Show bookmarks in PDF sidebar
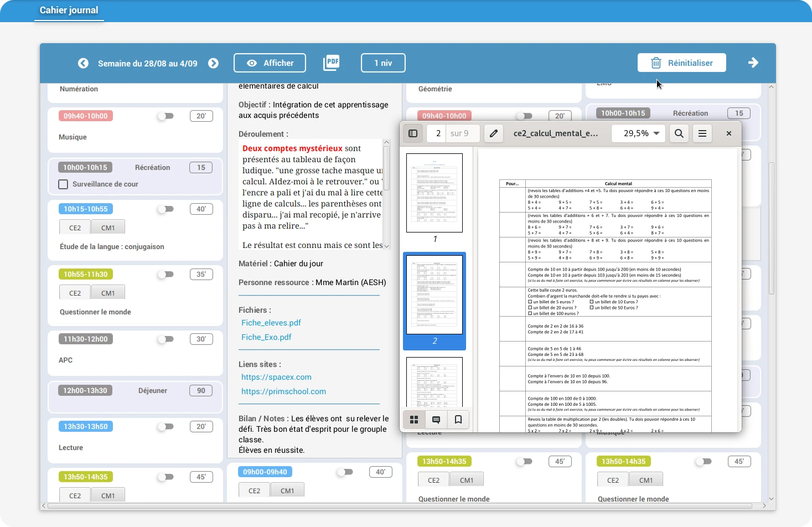812x527 pixels. (458, 420)
